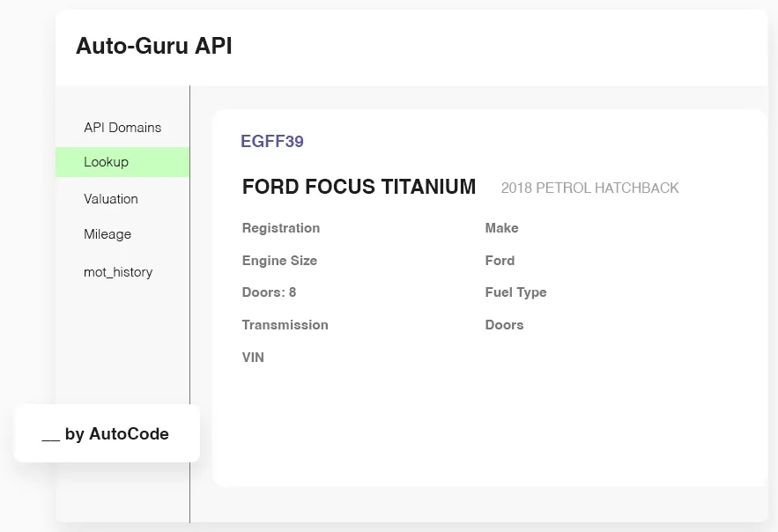Click the 'Doors: 8' text

click(269, 292)
